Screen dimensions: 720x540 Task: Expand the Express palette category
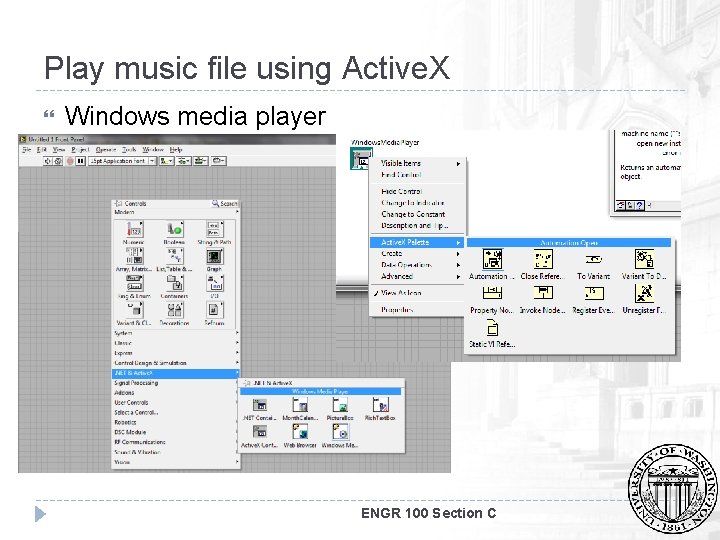(x=176, y=353)
